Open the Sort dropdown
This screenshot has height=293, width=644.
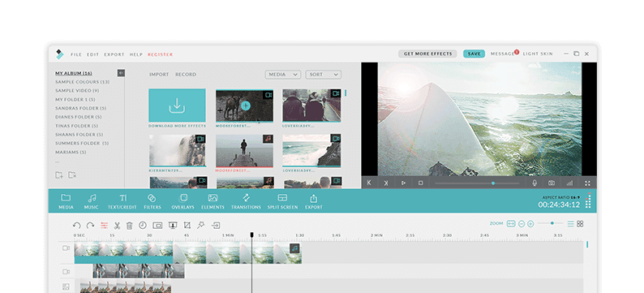(324, 75)
